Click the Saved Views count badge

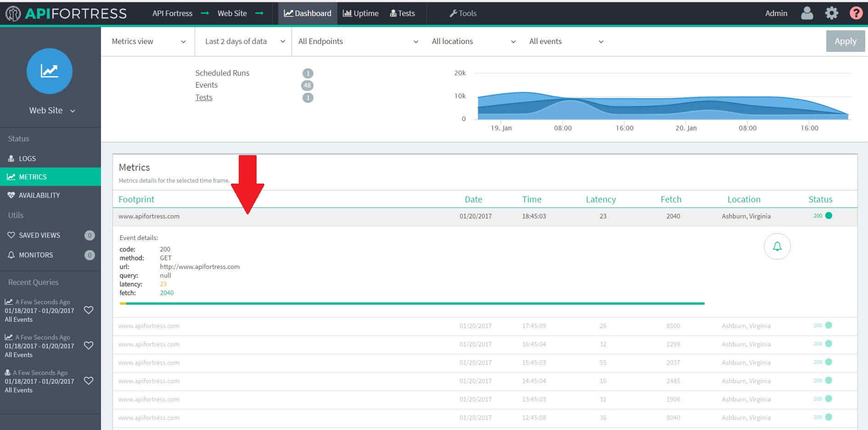tap(90, 235)
